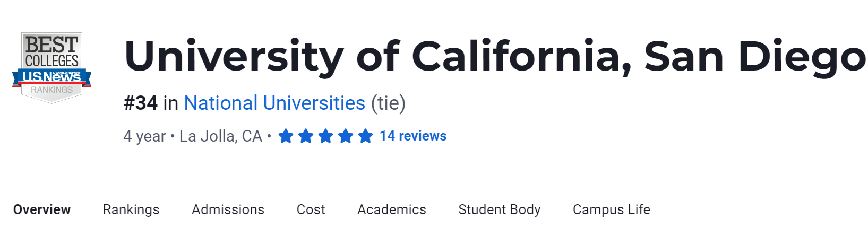Go to the Cost tab
Image resolution: width=868 pixels, height=228 pixels.
click(311, 209)
